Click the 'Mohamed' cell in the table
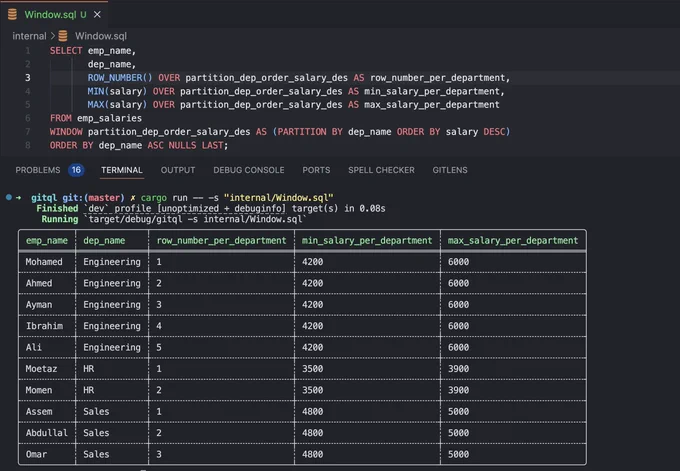The width and height of the screenshot is (680, 471). (x=44, y=262)
